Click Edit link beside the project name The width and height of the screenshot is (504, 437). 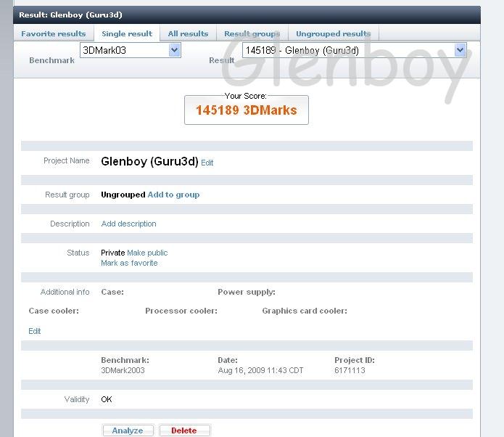(x=207, y=163)
